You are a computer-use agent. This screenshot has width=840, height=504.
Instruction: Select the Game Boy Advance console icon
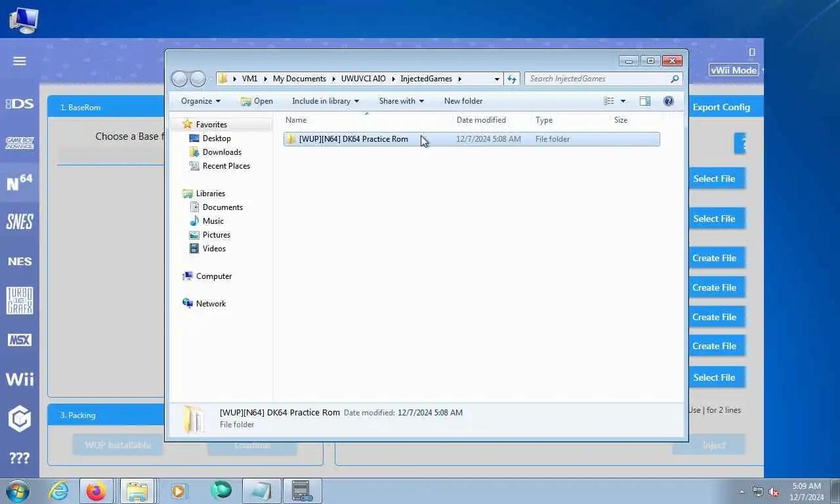coord(20,142)
